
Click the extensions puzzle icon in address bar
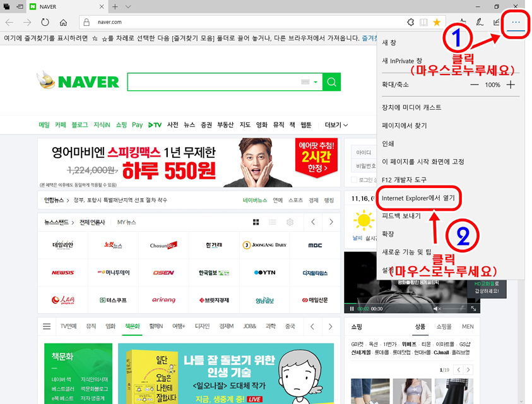411,22
